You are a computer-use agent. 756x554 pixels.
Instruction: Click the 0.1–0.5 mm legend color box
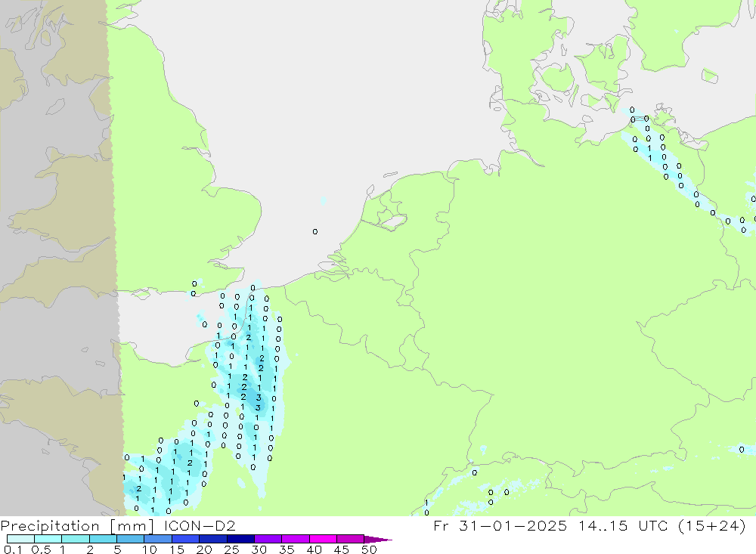tap(20, 539)
